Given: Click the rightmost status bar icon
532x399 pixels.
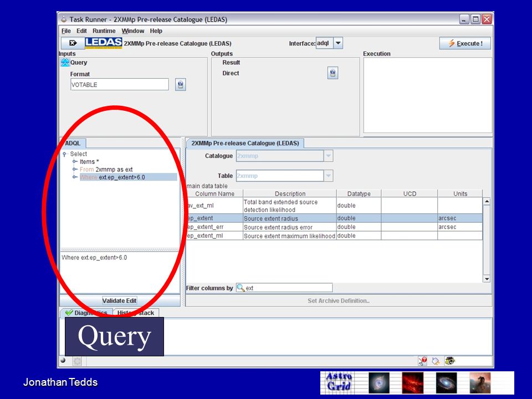Looking at the screenshot, I should coord(450,361).
